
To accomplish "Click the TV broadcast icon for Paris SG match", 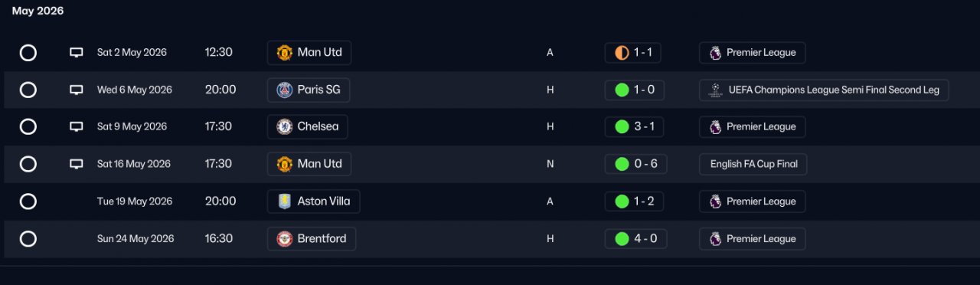I will 76,90.
